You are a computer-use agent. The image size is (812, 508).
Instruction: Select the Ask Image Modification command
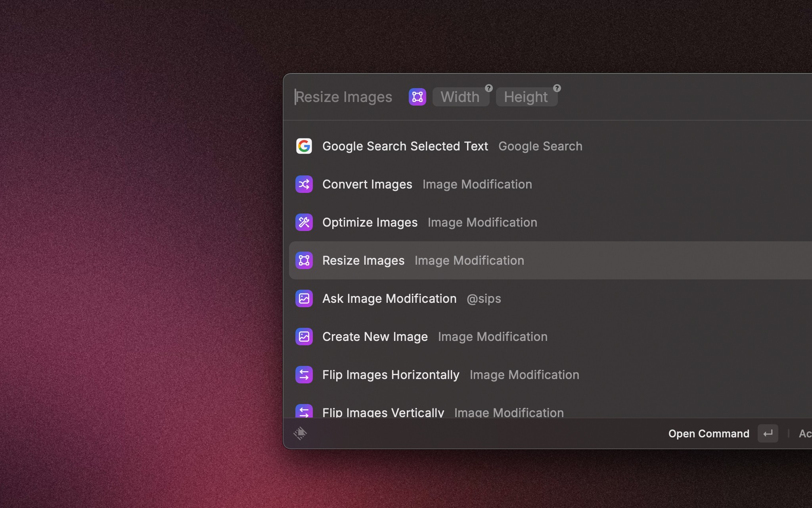pos(550,298)
